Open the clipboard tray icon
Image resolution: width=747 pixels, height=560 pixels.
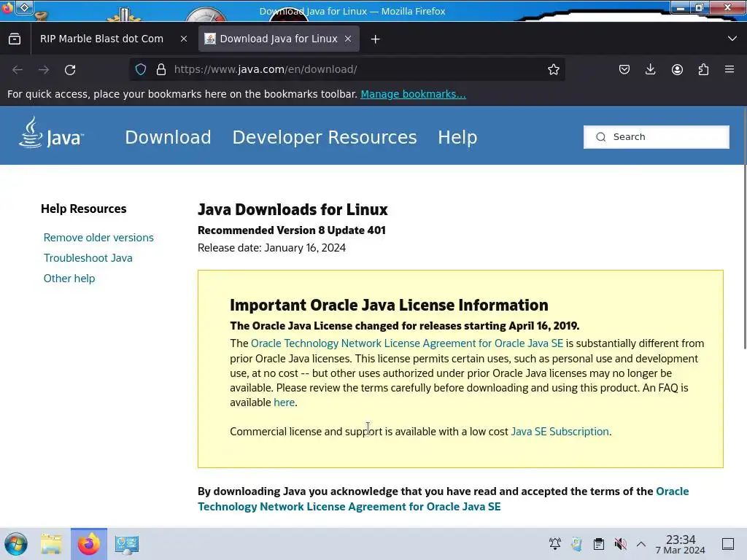click(x=598, y=544)
